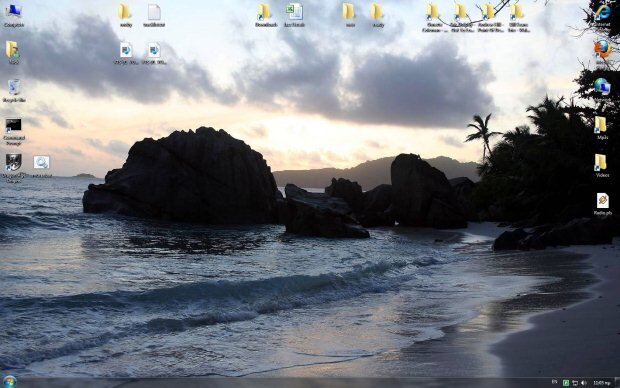
Task: Click the green square tray icon
Action: click(x=566, y=383)
